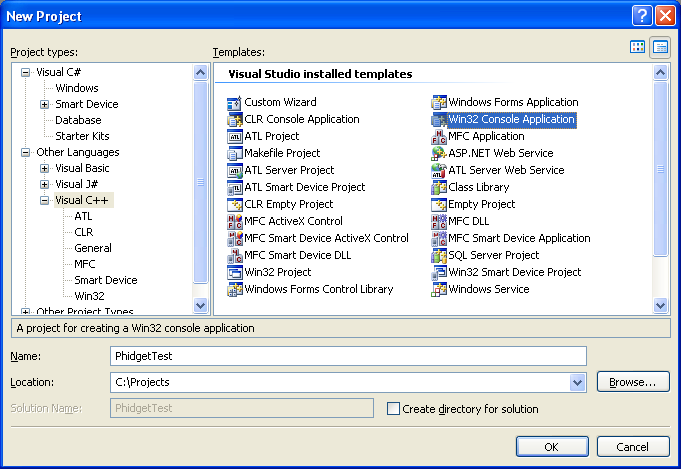Viewport: 681px width, 469px height.
Task: Pick the MFC Smart Device Application icon
Action: pyautogui.click(x=439, y=238)
